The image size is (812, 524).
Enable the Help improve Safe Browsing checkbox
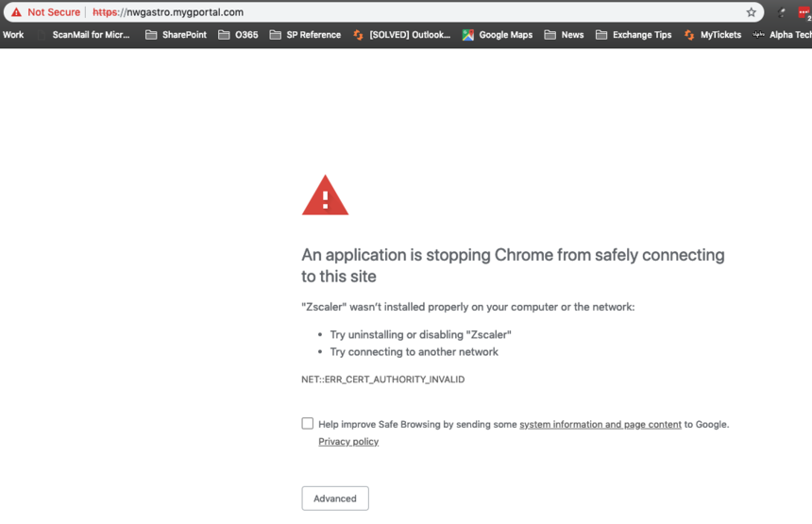(x=308, y=424)
